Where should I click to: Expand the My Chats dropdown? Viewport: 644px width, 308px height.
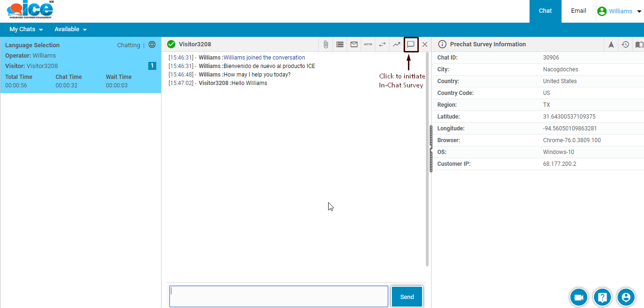click(x=26, y=29)
